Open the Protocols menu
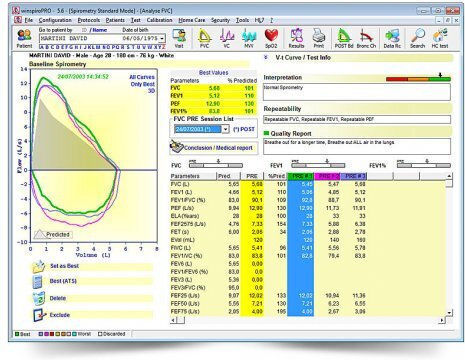Viewport: 465px width, 360px height. point(89,20)
